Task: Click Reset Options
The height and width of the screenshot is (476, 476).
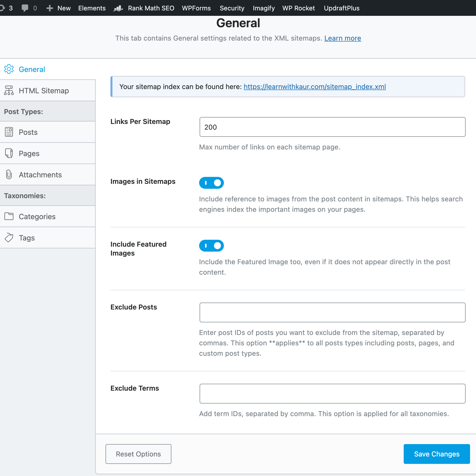Action: [x=138, y=454]
